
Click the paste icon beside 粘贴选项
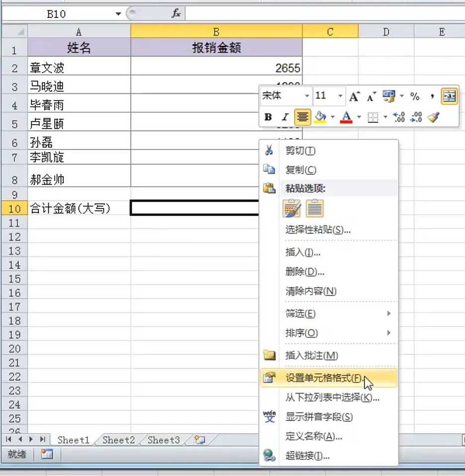pos(269,188)
